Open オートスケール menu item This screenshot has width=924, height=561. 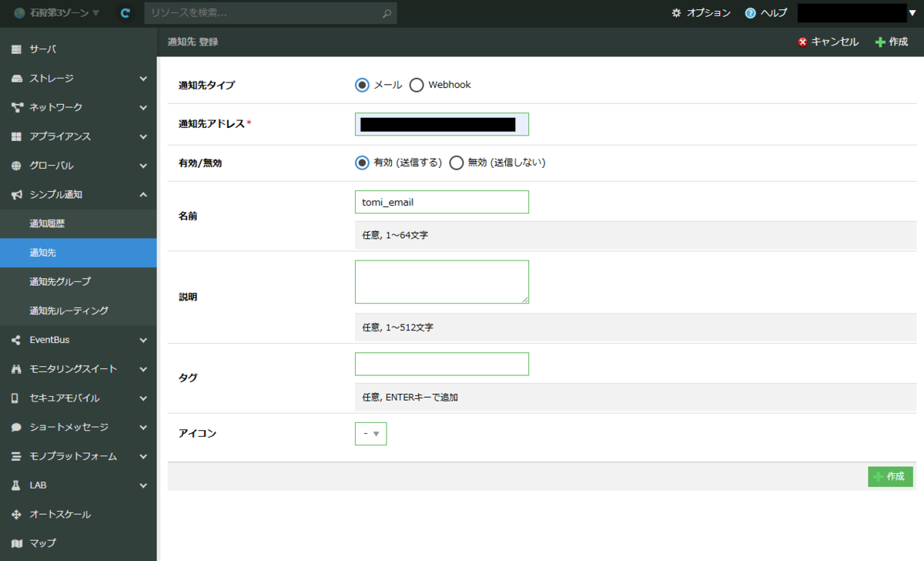pyautogui.click(x=78, y=514)
